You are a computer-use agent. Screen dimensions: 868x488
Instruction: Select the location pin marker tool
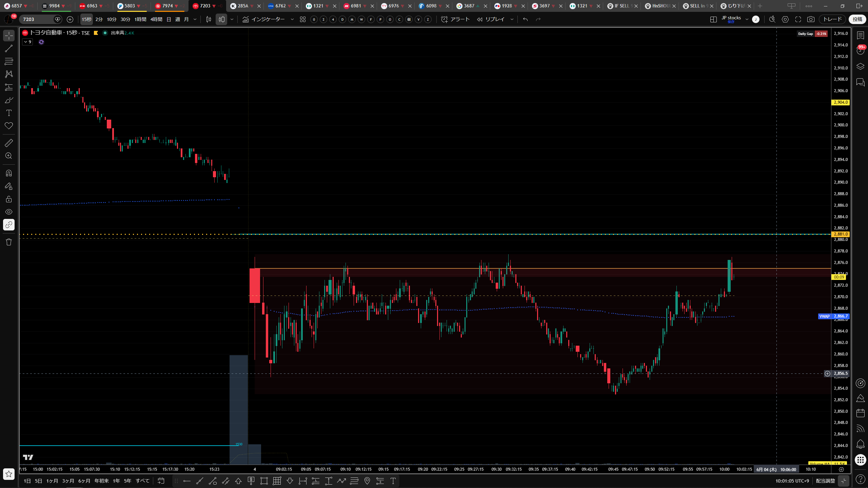367,481
